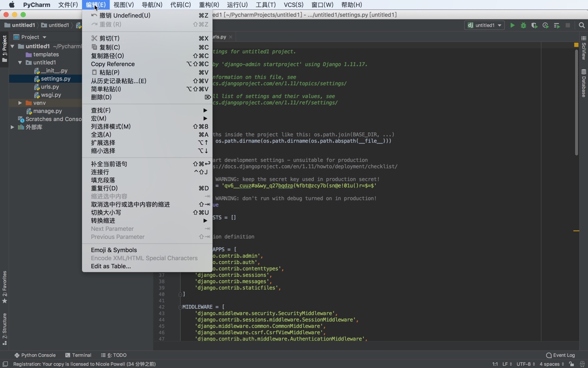Viewport: 588px width, 368px height.
Task: Expand the 查找(F) submenu
Action: pyautogui.click(x=147, y=110)
